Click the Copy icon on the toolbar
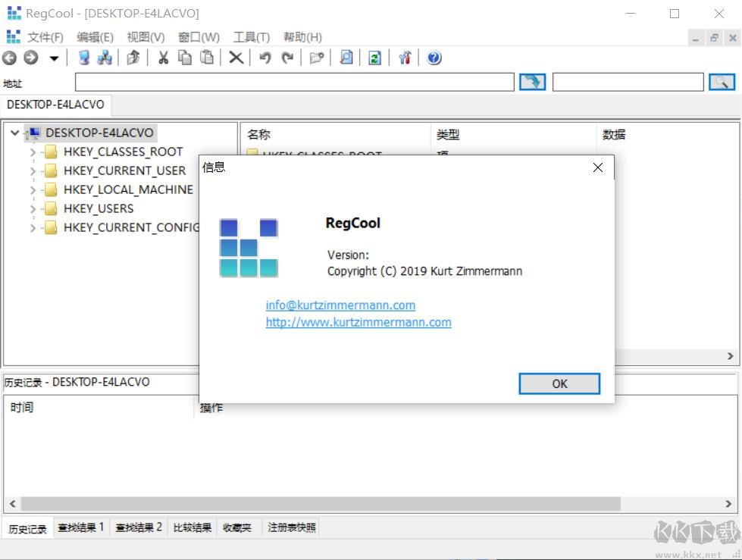This screenshot has width=742, height=560. coord(184,58)
